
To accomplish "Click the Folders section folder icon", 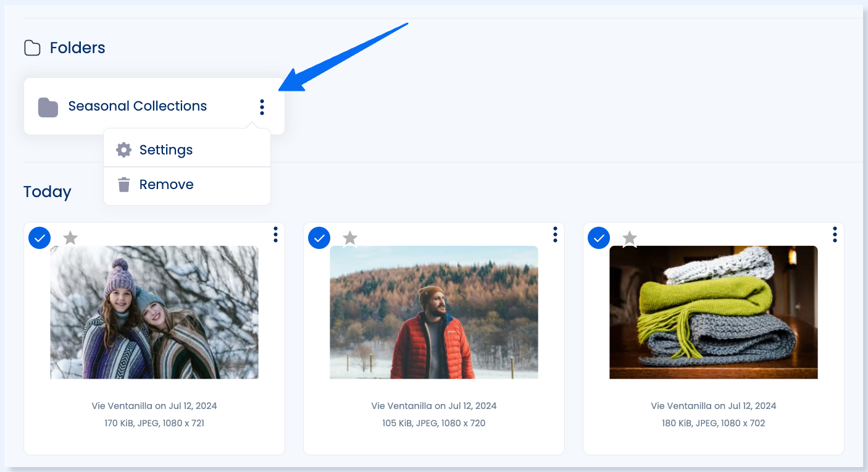I will pyautogui.click(x=32, y=48).
